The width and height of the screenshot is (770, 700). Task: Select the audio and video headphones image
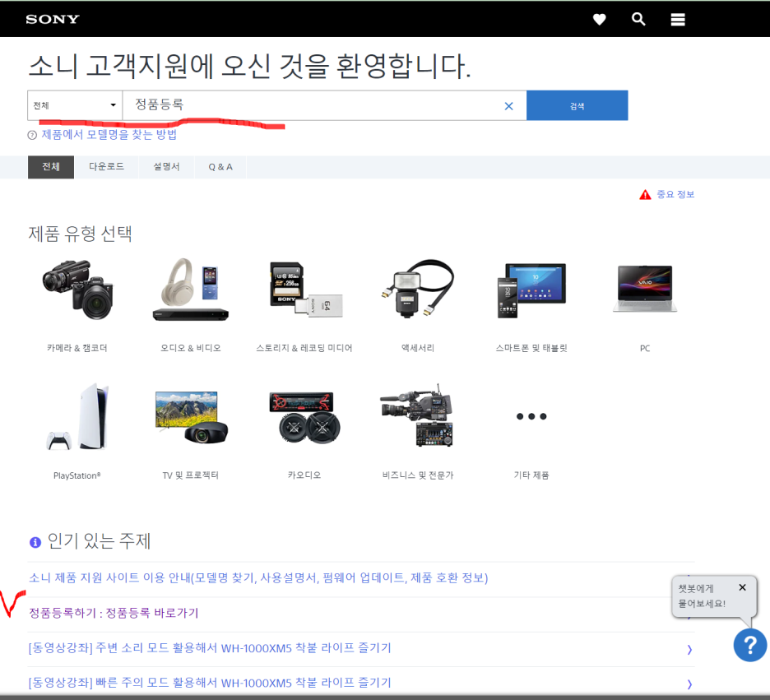pyautogui.click(x=191, y=290)
